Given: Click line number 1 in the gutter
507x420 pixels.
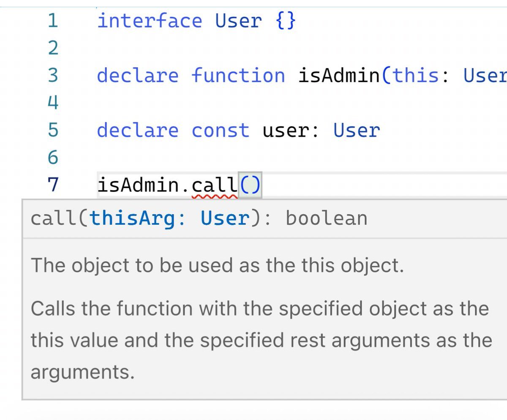Looking at the screenshot, I should coord(52,21).
